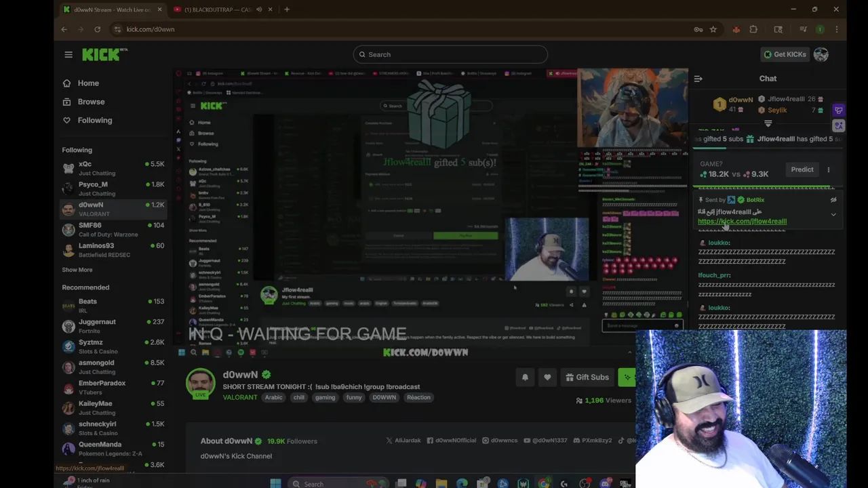Screen dimensions: 868x488
Task: Focus the Kick search field
Action: point(450,54)
